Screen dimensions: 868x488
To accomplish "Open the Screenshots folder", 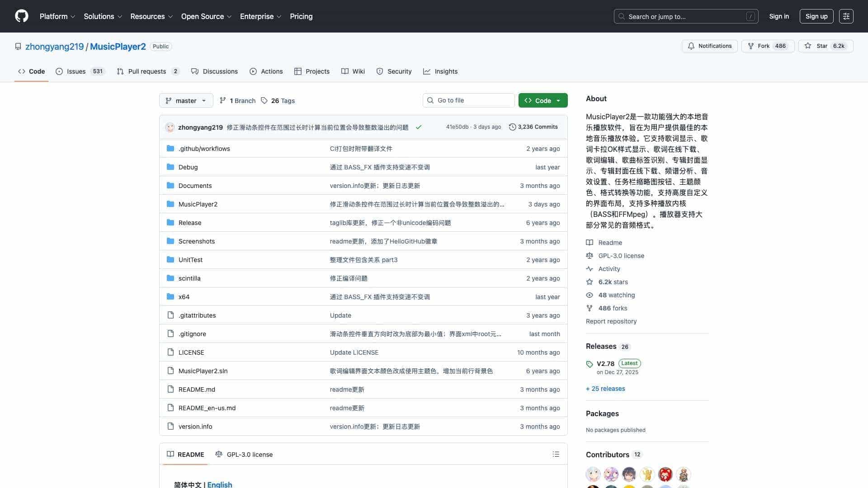I will coord(197,241).
